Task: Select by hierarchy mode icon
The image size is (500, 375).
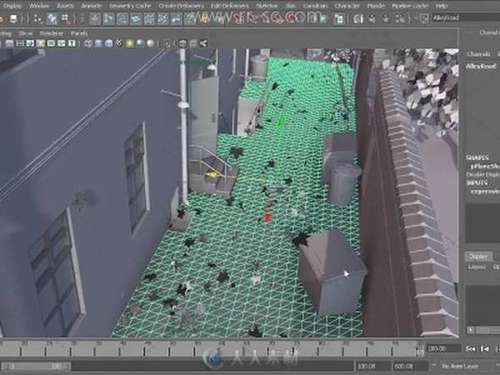Action: point(38,19)
